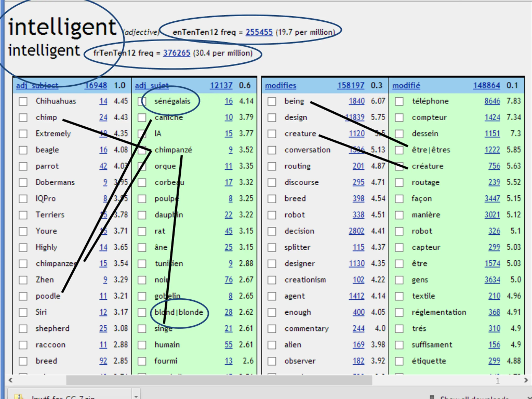Click the modifié column header
The image size is (532, 399).
click(x=406, y=86)
